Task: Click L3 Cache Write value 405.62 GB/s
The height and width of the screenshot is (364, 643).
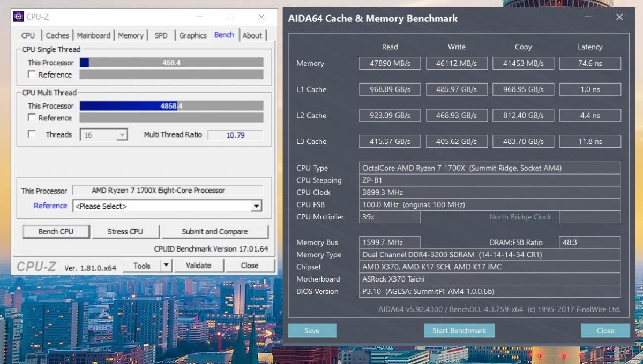Action: [x=457, y=141]
